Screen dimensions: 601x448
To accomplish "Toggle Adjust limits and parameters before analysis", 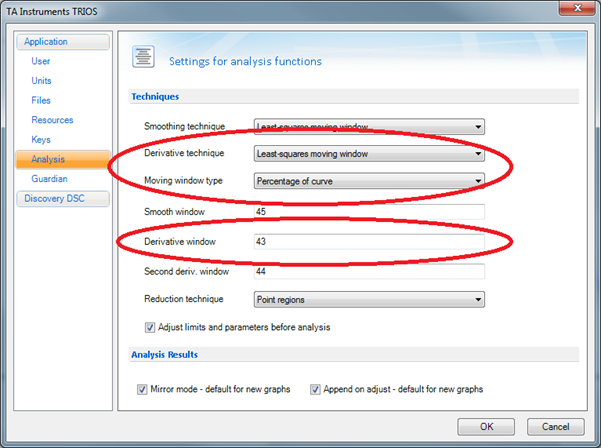I will pyautogui.click(x=150, y=328).
